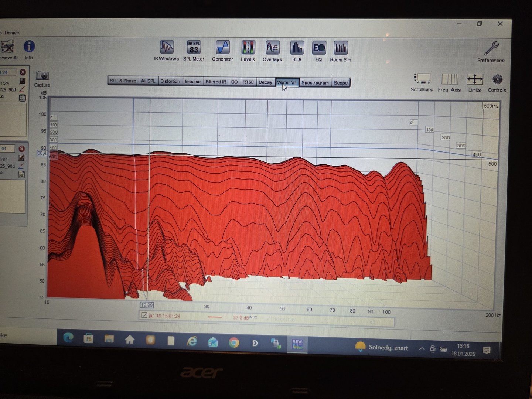Switch to All SPL tab

[148, 81]
